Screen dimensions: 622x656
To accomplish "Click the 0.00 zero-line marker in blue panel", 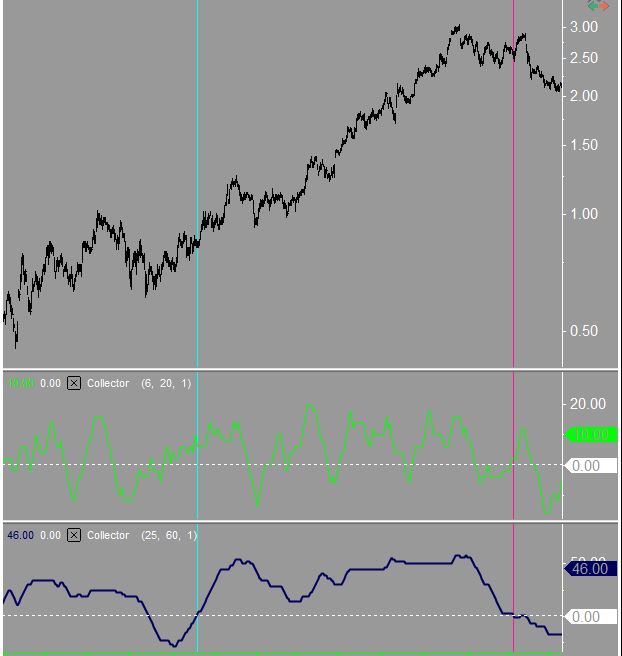I will pos(586,617).
